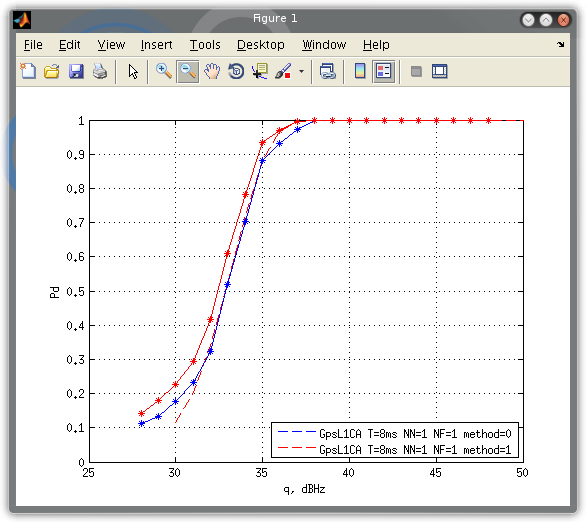Open the Desktop menu
Image resolution: width=586 pixels, height=522 pixels.
click(x=260, y=45)
